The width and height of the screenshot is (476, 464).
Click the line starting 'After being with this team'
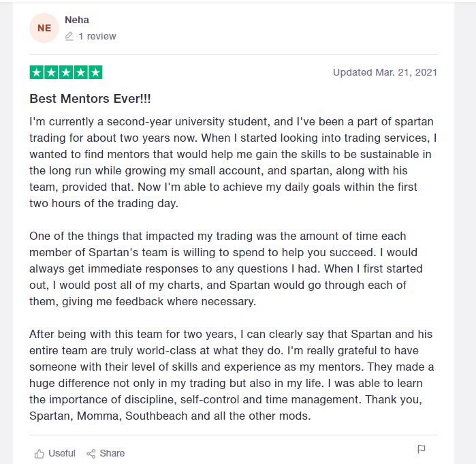click(232, 335)
